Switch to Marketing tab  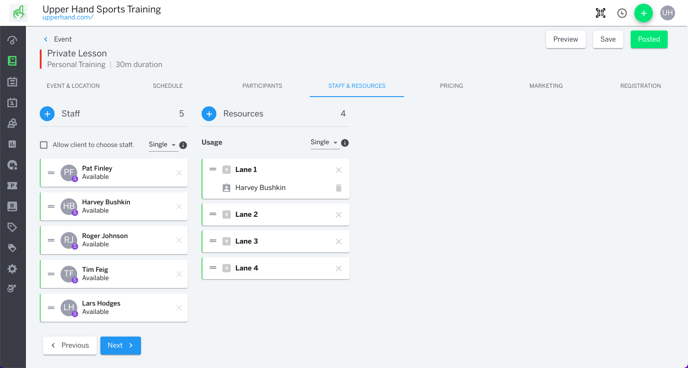point(546,86)
